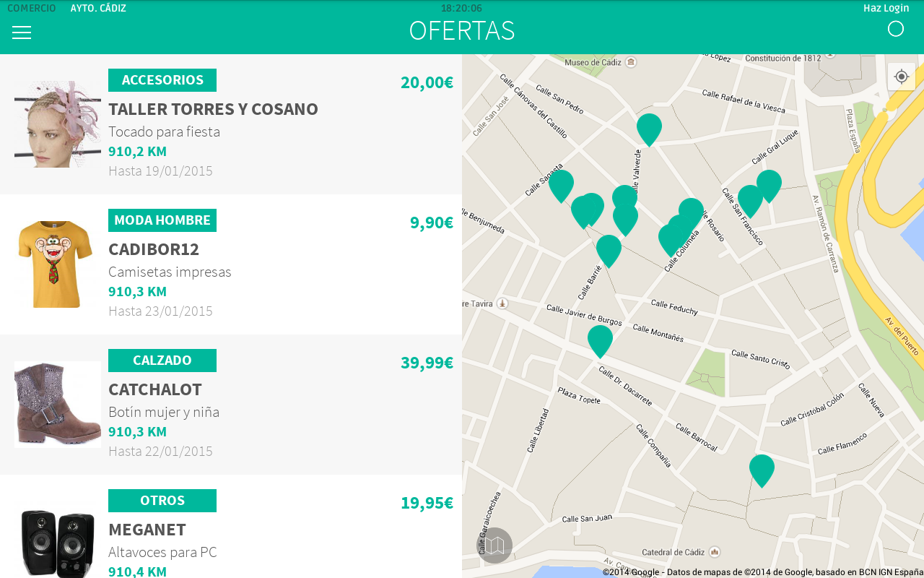Image resolution: width=924 pixels, height=578 pixels.
Task: Tap OTROS category label
Action: (162, 501)
